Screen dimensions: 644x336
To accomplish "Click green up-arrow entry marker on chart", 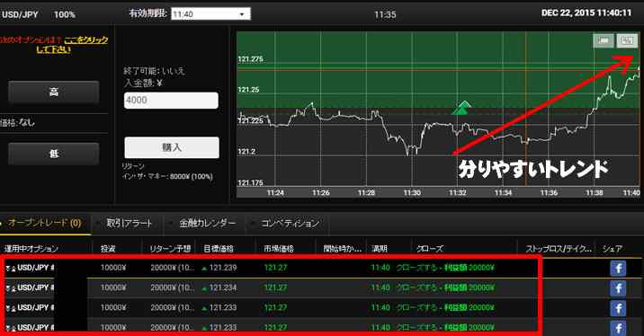I will click(462, 108).
